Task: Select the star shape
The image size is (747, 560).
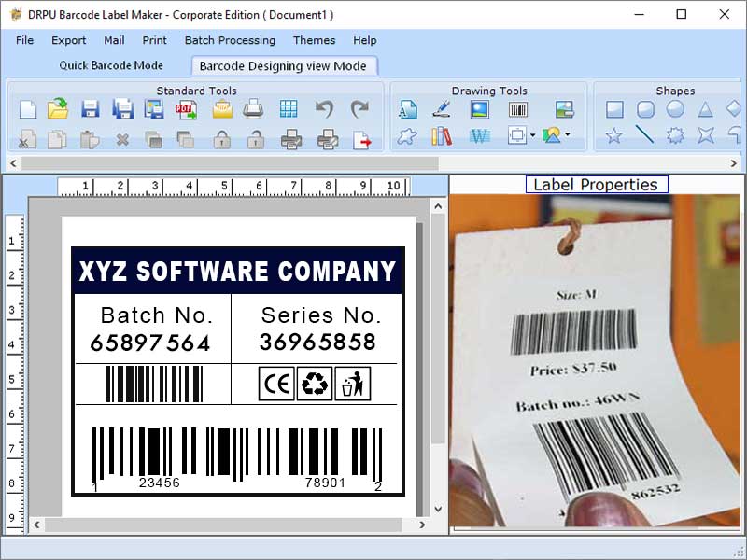Action: pos(613,133)
